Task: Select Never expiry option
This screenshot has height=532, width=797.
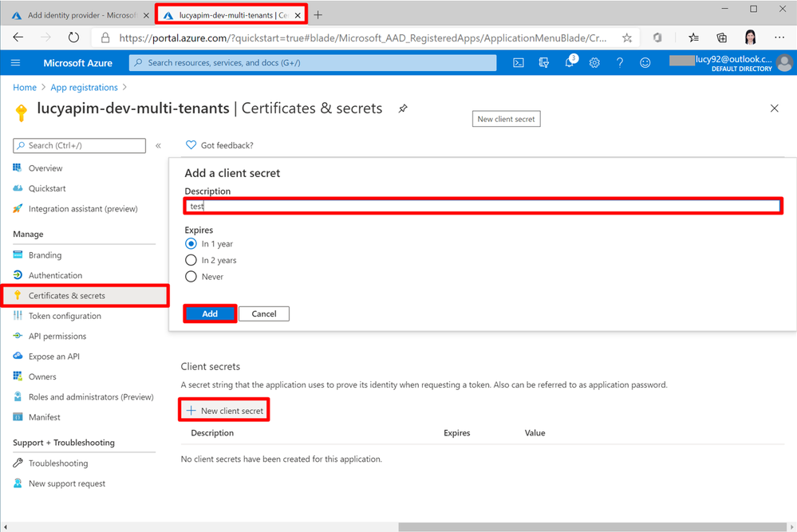Action: click(x=191, y=277)
